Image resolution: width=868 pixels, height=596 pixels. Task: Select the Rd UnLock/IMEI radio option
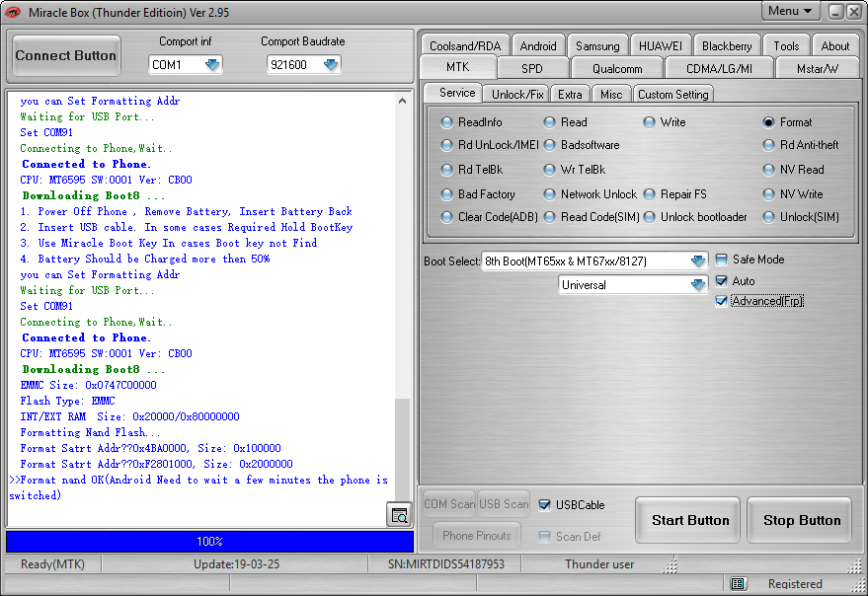point(490,145)
